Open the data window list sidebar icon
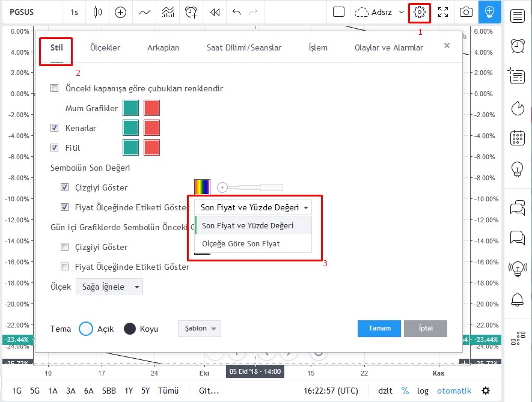The image size is (532, 402). [517, 76]
